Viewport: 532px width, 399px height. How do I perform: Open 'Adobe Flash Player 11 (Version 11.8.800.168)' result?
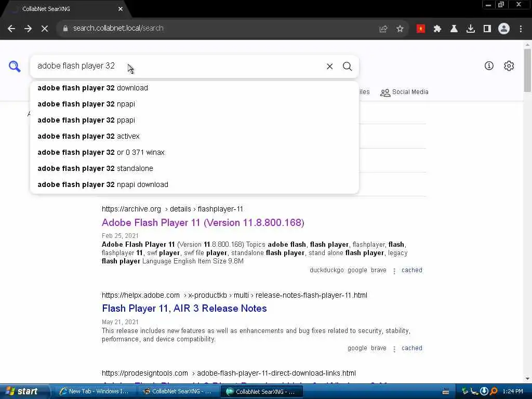pos(203,222)
